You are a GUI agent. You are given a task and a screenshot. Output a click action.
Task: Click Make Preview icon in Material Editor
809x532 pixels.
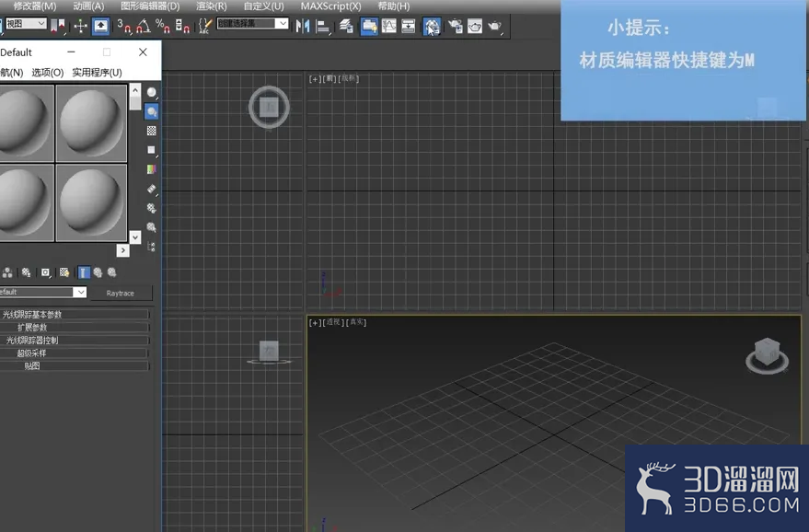[x=152, y=189]
